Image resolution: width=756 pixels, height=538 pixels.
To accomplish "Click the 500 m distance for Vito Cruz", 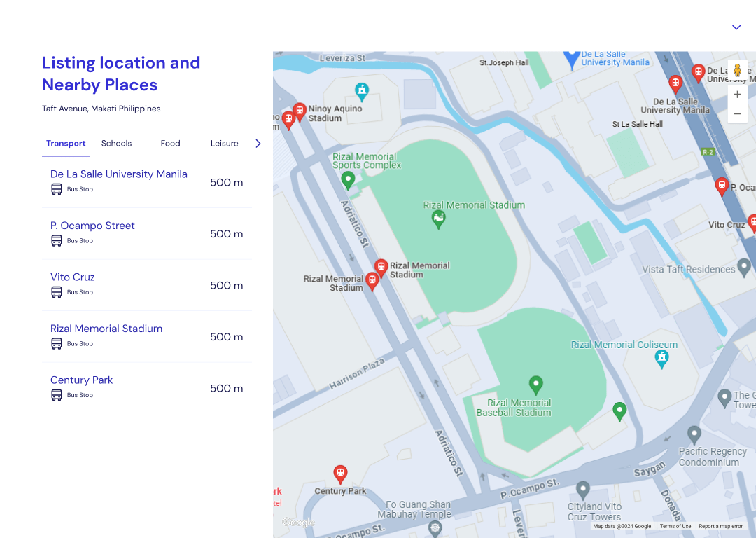I will click(x=226, y=286).
